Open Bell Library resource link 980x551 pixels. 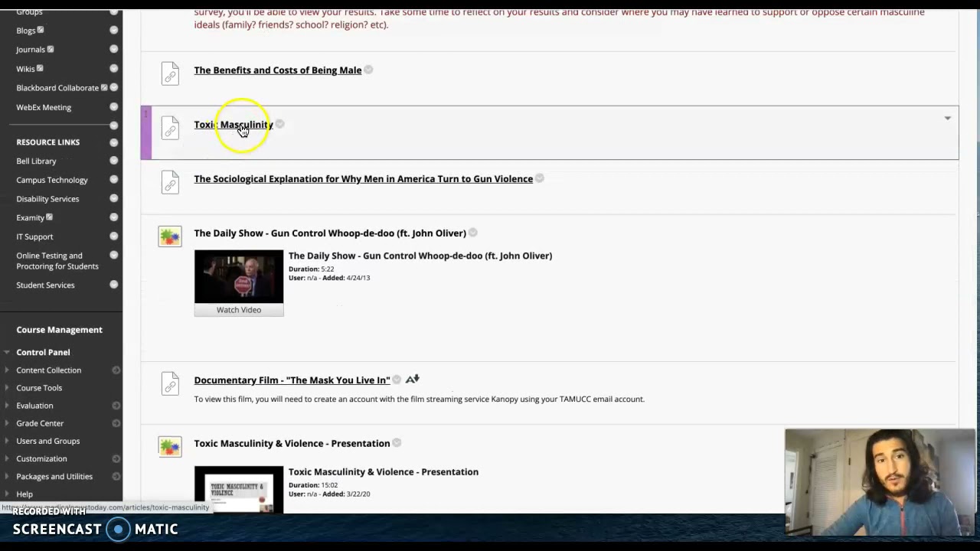tap(36, 161)
